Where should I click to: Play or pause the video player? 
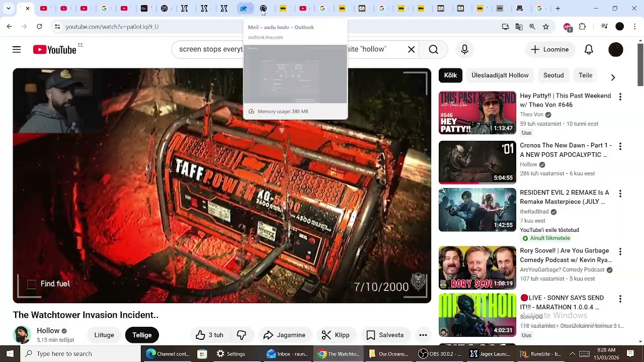[222, 186]
